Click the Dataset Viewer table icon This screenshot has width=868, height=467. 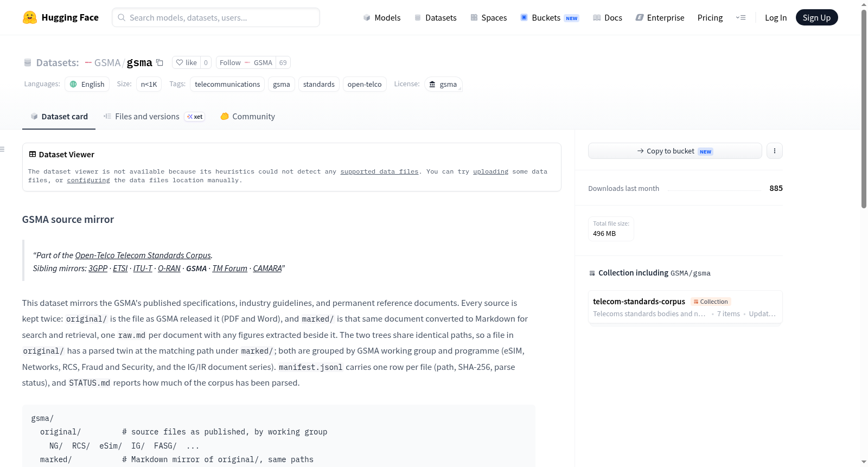tap(33, 155)
